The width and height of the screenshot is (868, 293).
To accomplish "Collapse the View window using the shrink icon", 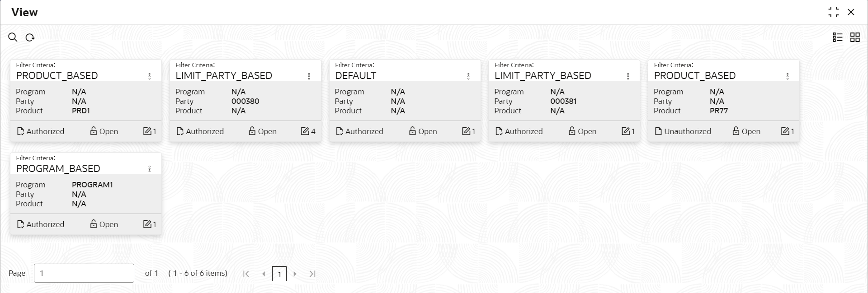I will coord(834,12).
